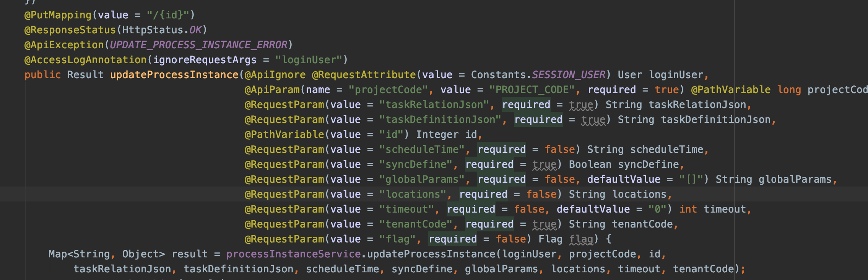Click "tenantCode" string literal
This screenshot has height=280, width=868.
click(x=416, y=224)
